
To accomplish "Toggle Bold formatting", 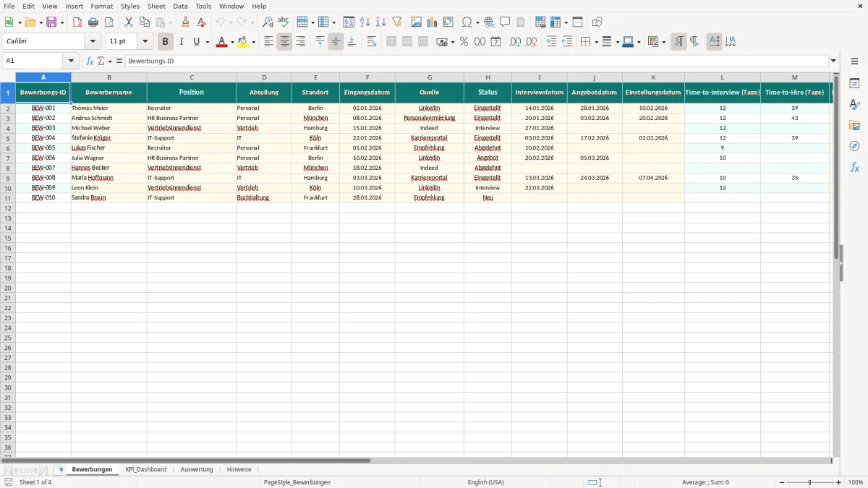I will (165, 42).
